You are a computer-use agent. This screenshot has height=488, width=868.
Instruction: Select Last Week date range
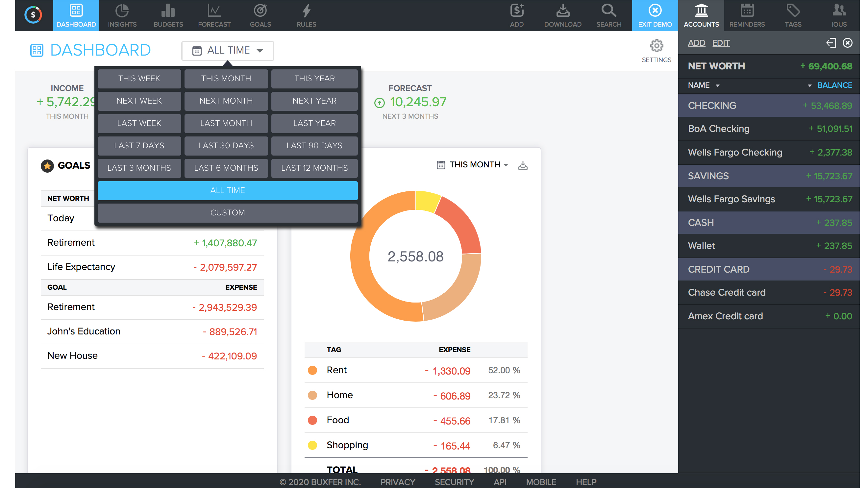pyautogui.click(x=139, y=123)
